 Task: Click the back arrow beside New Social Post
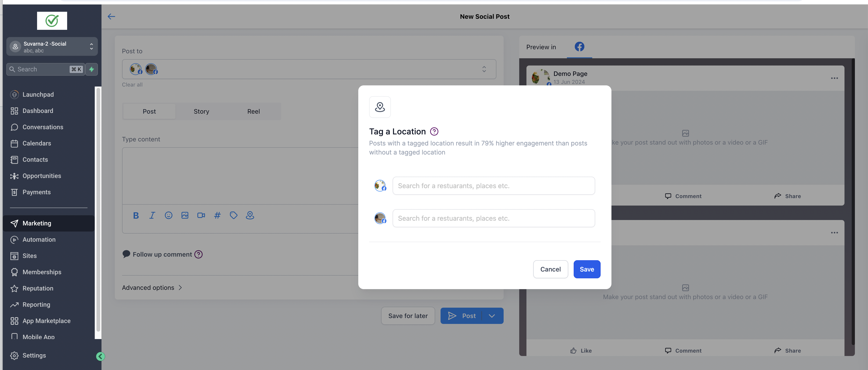111,16
